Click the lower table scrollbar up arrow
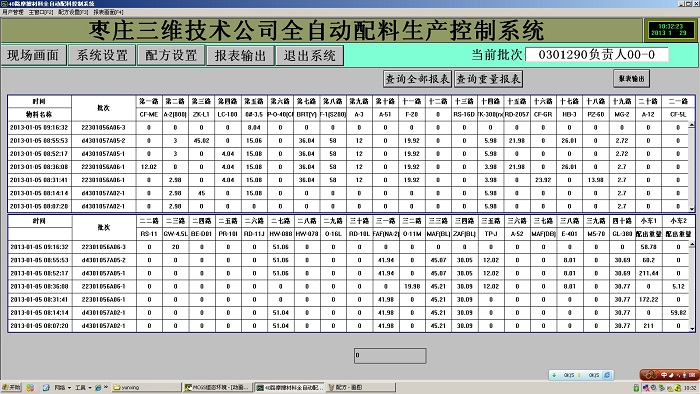 [x=692, y=245]
